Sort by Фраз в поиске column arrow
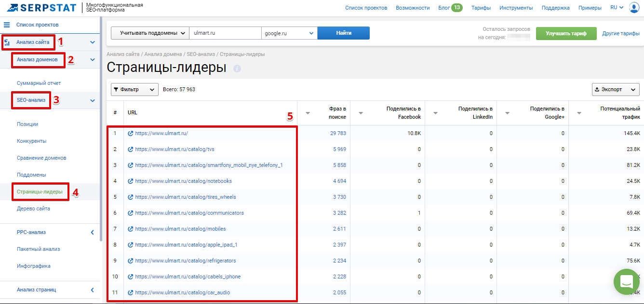Image resolution: width=644 pixels, height=304 pixels. (308, 113)
